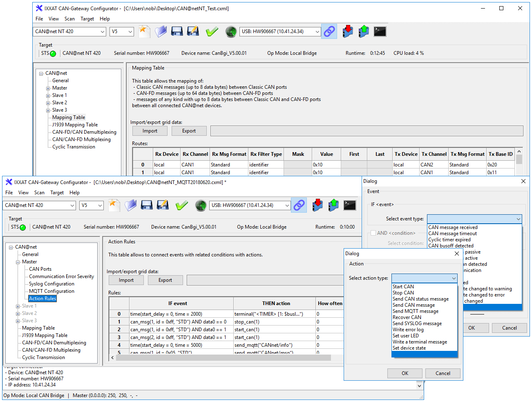Click the stop_can(1) cell in the Rules table
The height and width of the screenshot is (402, 532).
[275, 322]
